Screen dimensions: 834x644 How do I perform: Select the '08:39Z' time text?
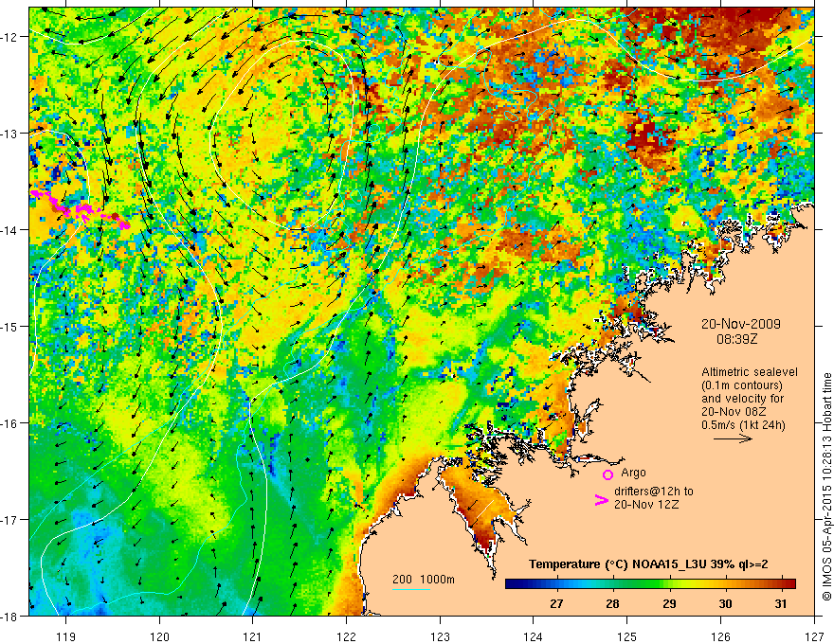(736, 338)
